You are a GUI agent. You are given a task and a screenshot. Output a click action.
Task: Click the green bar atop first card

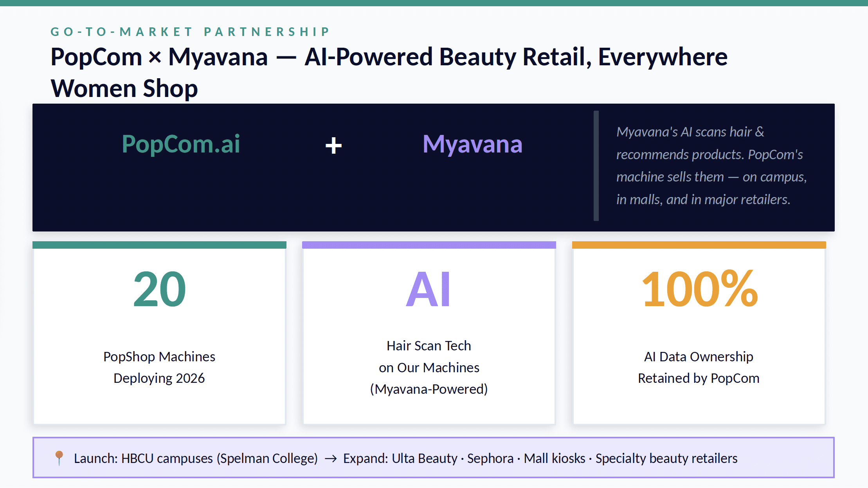click(159, 245)
